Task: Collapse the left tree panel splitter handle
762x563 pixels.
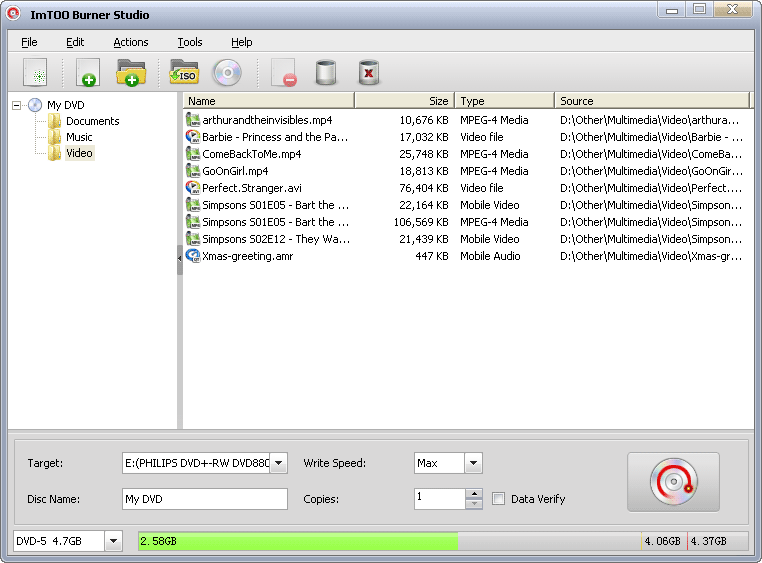Action: point(180,259)
